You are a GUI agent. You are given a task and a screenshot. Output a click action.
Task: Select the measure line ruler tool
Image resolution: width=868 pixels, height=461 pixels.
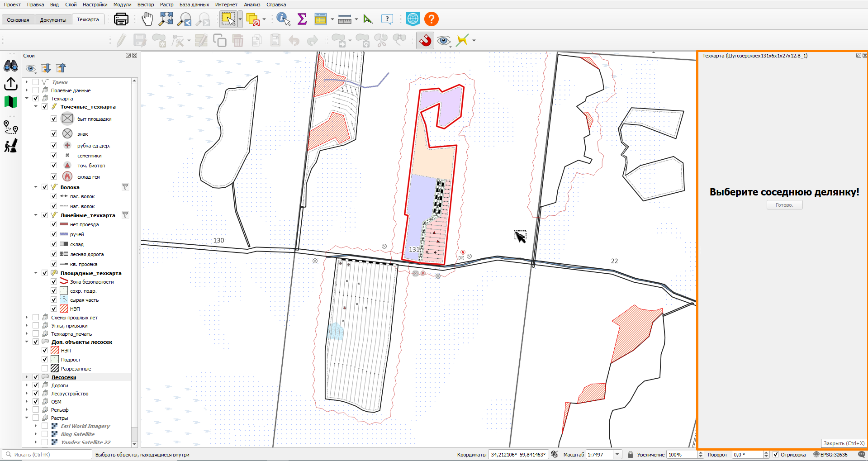coord(345,19)
